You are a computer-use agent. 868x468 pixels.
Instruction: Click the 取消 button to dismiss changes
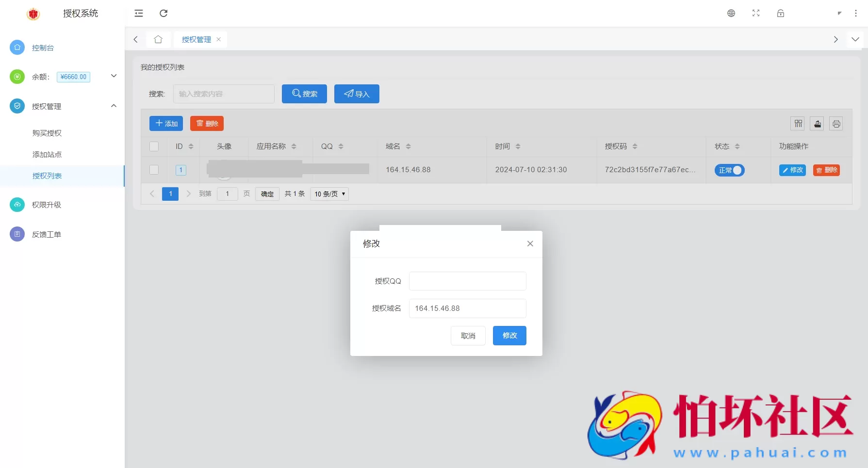468,335
